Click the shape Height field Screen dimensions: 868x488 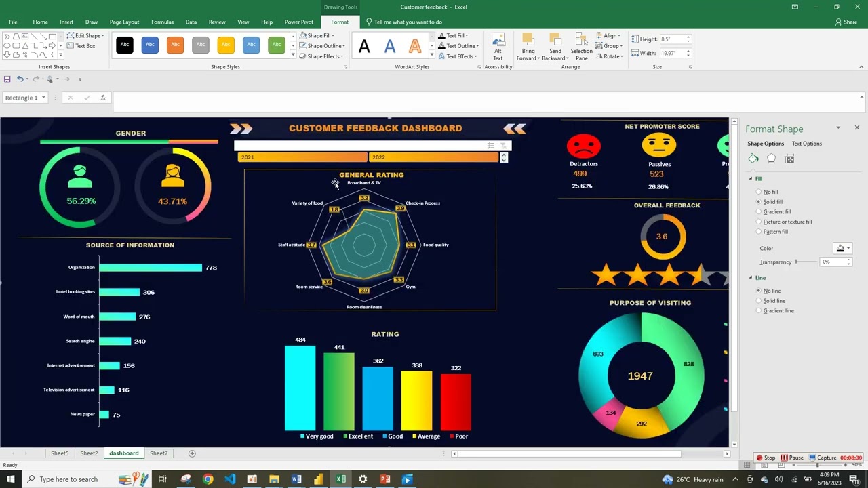pyautogui.click(x=673, y=39)
